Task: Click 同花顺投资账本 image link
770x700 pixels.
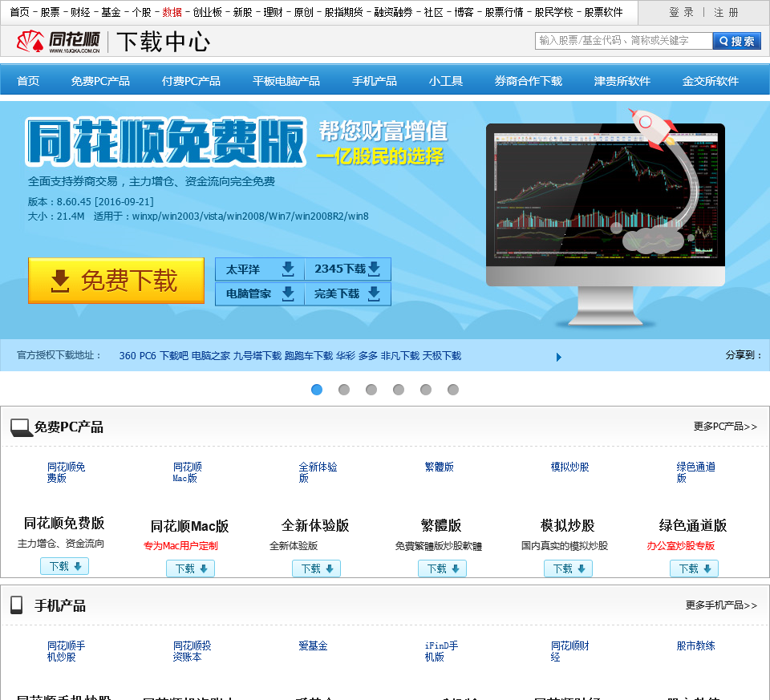Action: [192, 651]
